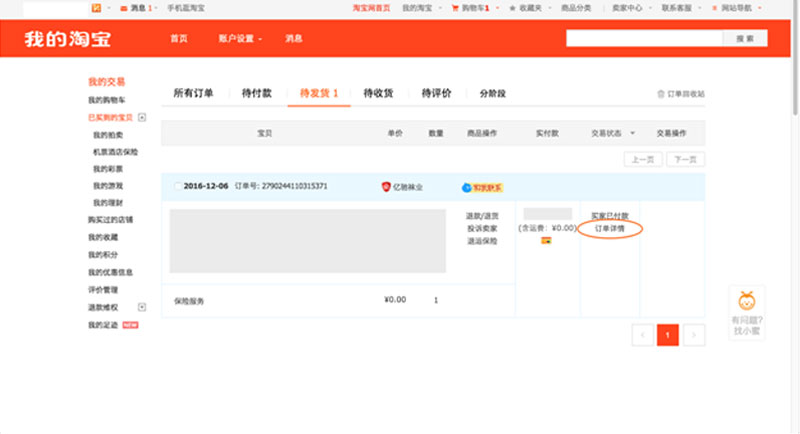Open 我的购物车 in the sidebar

[x=107, y=100]
